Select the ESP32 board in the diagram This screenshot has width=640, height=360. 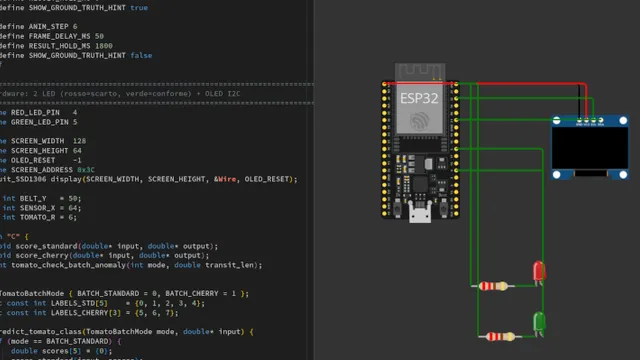pos(420,143)
